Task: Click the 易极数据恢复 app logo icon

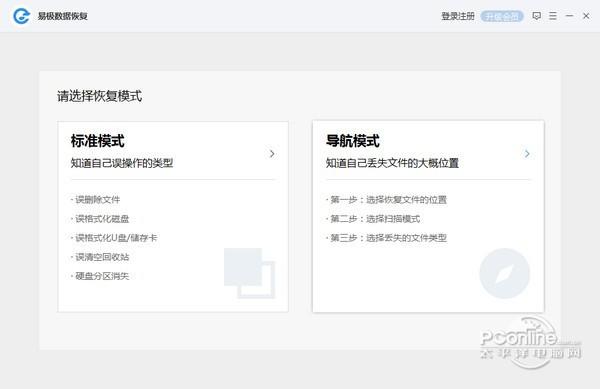Action: click(x=21, y=16)
